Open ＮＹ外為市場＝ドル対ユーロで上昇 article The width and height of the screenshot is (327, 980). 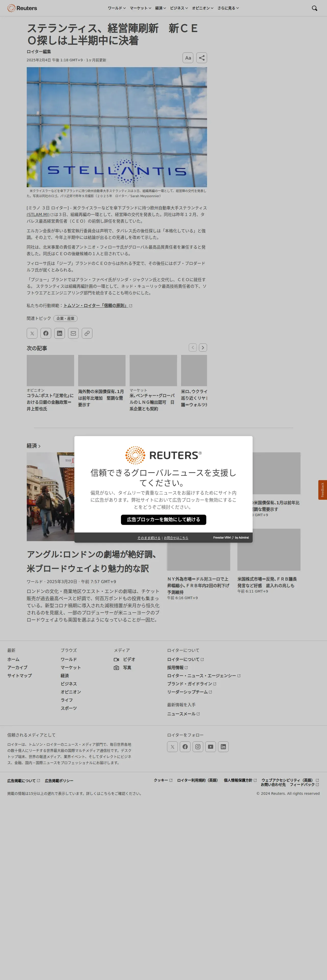198,585
